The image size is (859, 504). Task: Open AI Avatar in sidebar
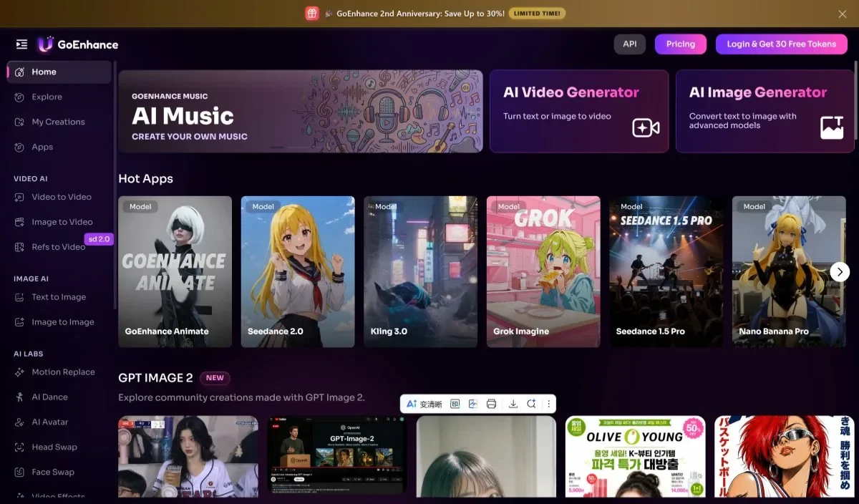pyautogui.click(x=59, y=422)
